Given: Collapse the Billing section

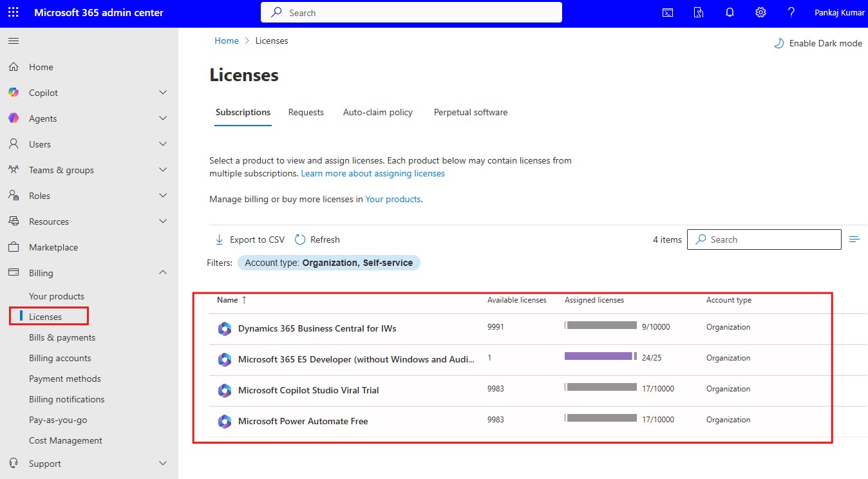Looking at the screenshot, I should [163, 272].
